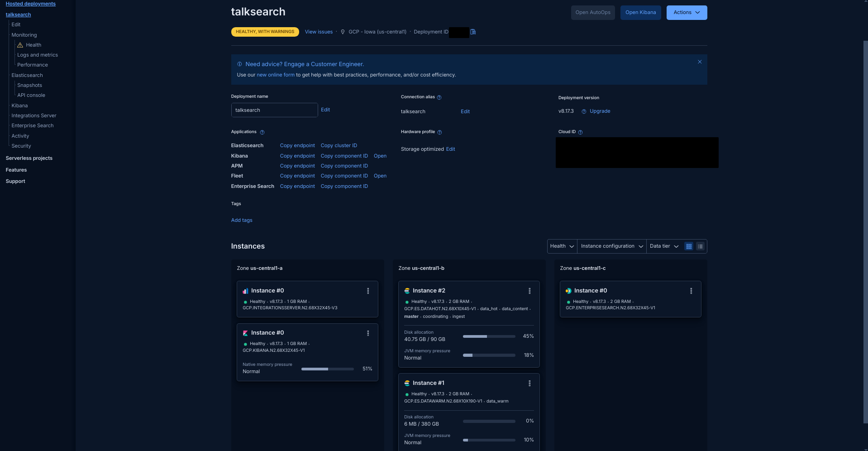Open Enterprise Search in sidebar

(x=33, y=126)
